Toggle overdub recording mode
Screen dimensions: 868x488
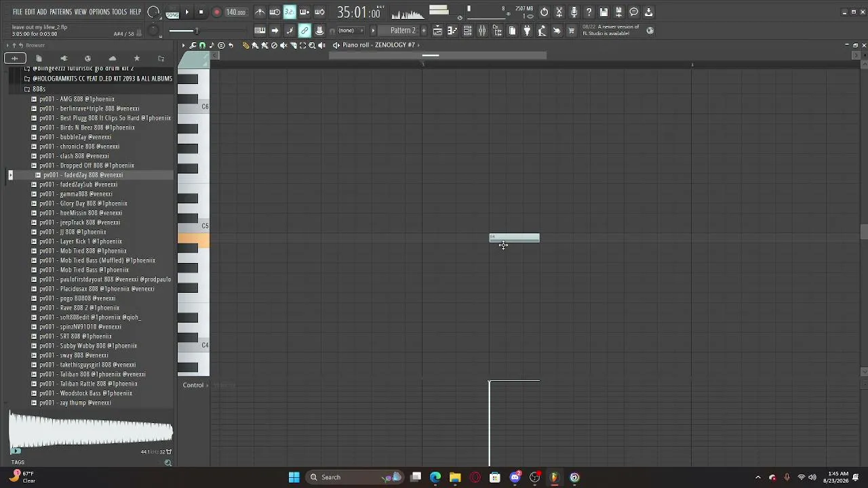(304, 12)
